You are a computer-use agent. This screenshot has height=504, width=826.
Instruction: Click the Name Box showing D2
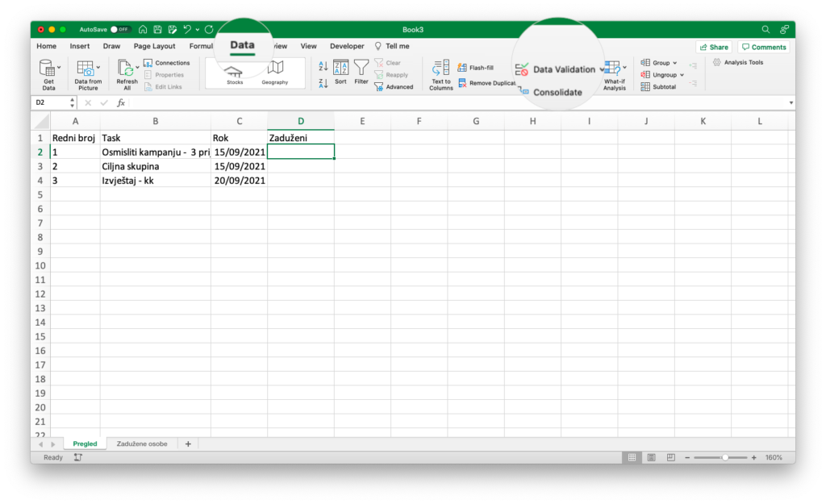[48, 103]
